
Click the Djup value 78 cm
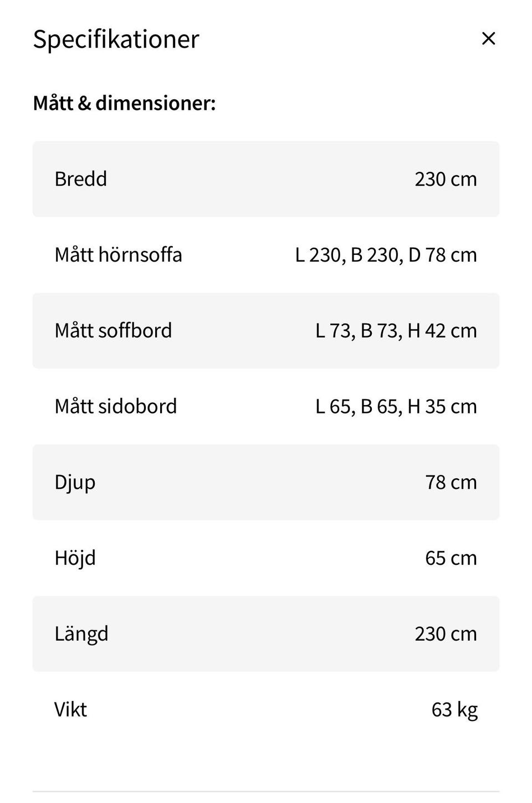[451, 482]
